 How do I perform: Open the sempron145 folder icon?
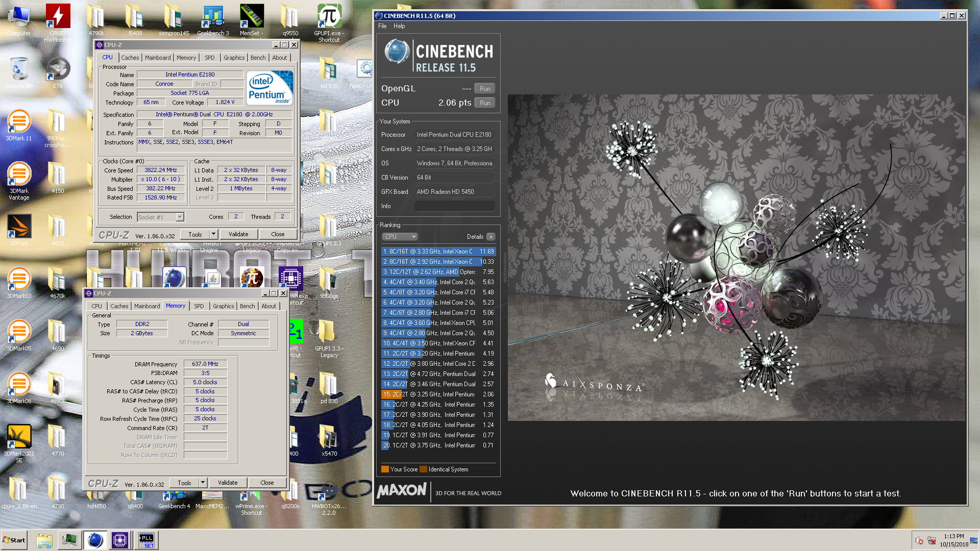coord(174,20)
